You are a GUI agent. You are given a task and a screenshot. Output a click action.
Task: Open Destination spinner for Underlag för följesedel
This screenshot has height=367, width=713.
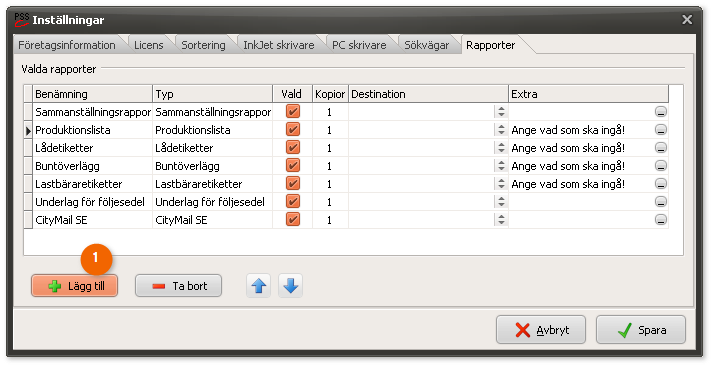(501, 202)
